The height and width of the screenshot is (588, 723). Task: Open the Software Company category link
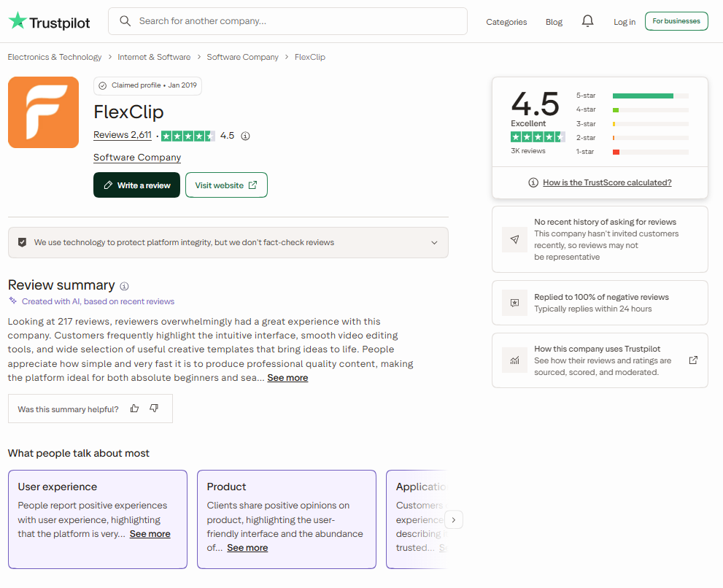click(x=137, y=158)
